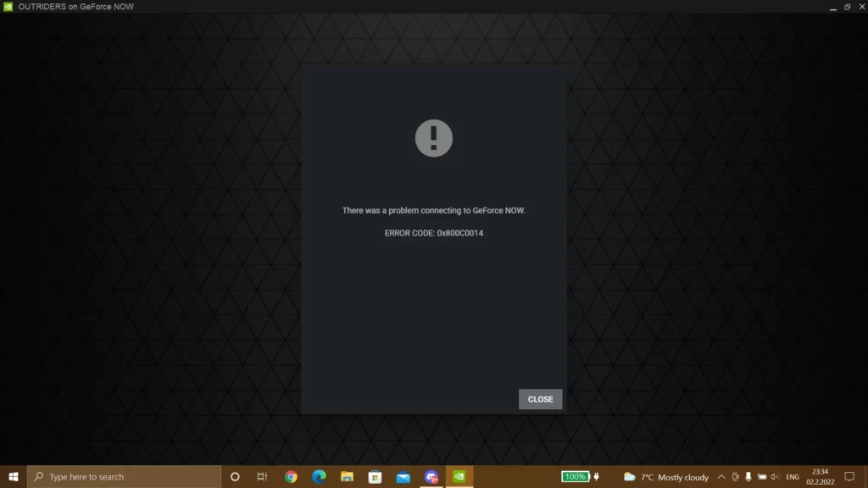The height and width of the screenshot is (488, 868).
Task: Click the 100% battery indicator
Action: (576, 476)
